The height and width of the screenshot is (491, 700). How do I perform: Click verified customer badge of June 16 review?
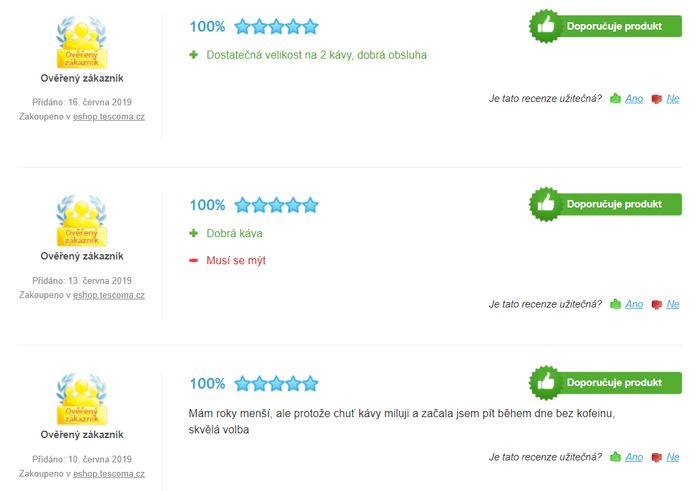coord(82,42)
